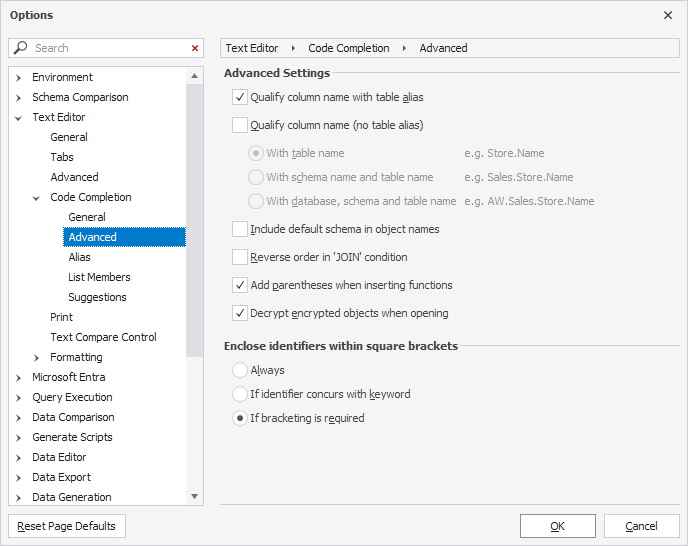Click inside the Search input field
The width and height of the screenshot is (688, 546).
[105, 48]
